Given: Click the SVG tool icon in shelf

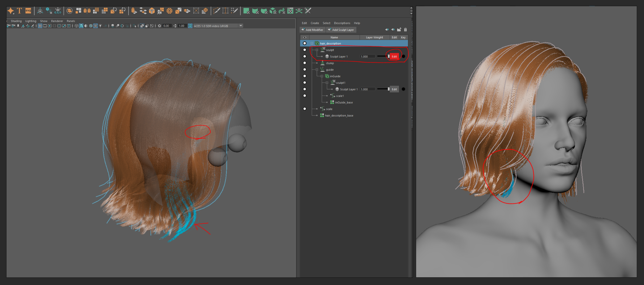Looking at the screenshot, I should [28, 11].
